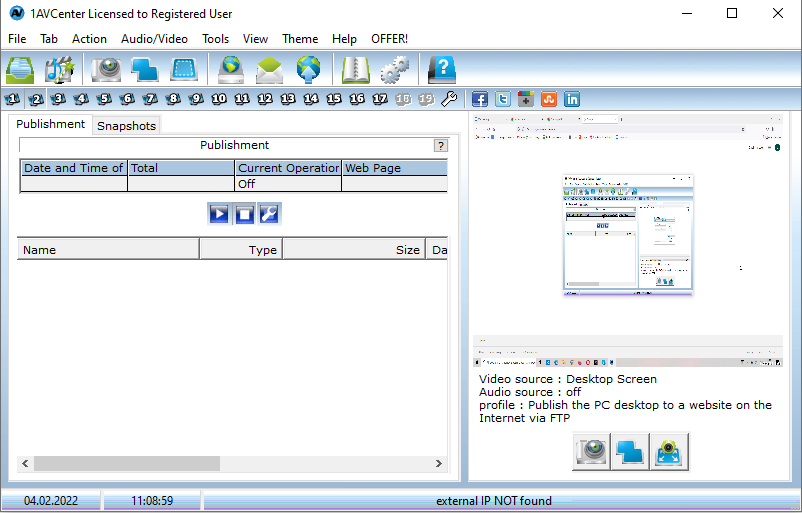
Task: Open the gears settings toolbar icon
Action: pyautogui.click(x=395, y=69)
